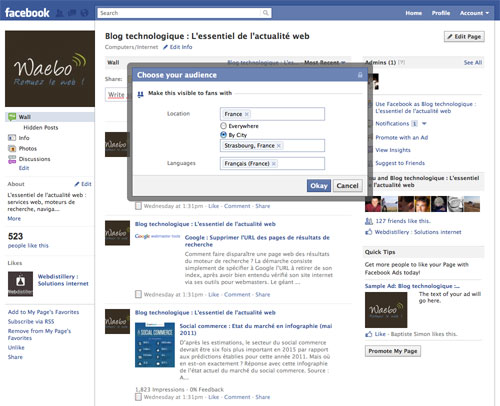Click the Promote My Page button
The image size is (500, 406).
(x=393, y=351)
